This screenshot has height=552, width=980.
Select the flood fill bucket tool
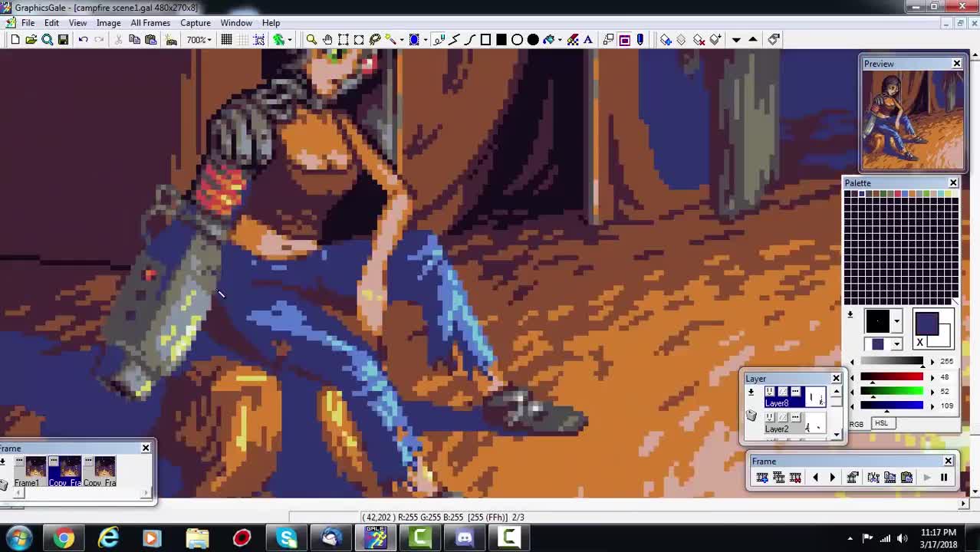click(548, 40)
